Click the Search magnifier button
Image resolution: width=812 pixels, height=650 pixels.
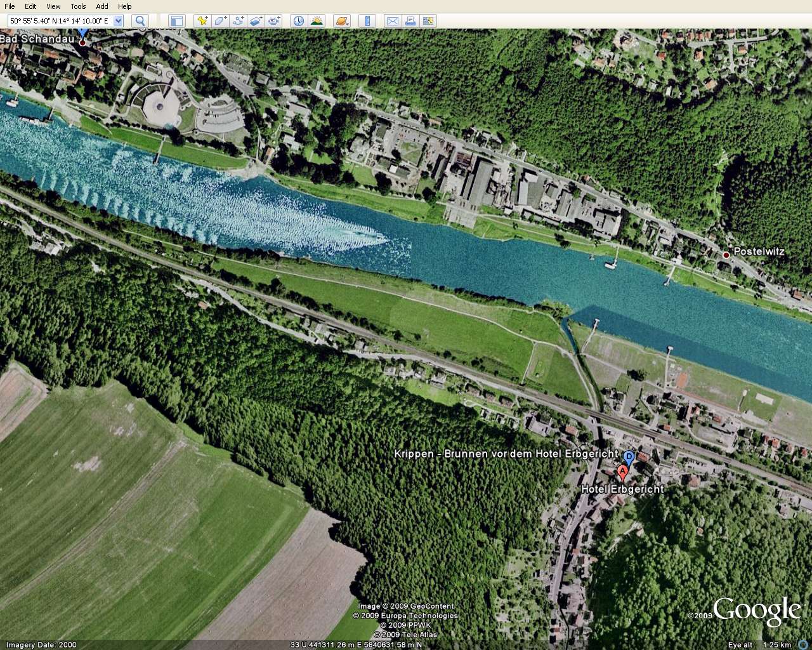pyautogui.click(x=140, y=21)
